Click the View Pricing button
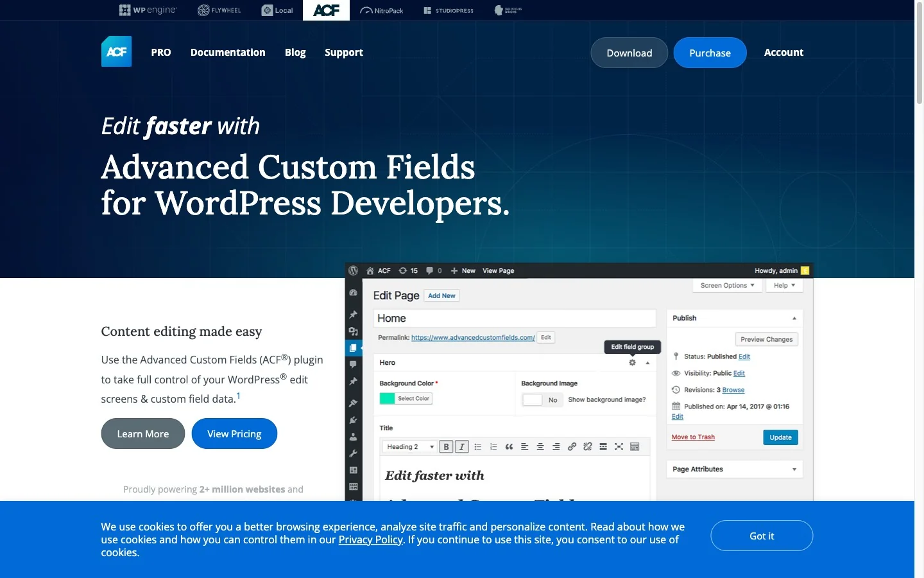 point(234,433)
